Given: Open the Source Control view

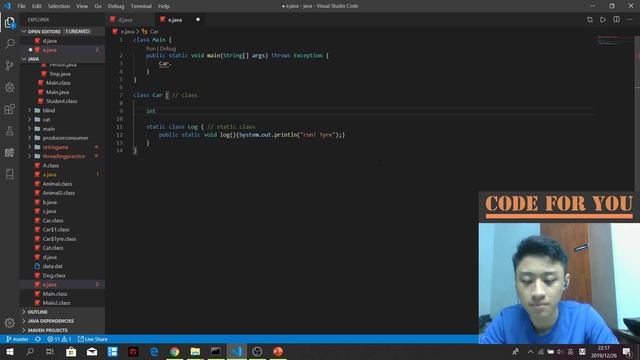Looking at the screenshot, I should pos(9,65).
